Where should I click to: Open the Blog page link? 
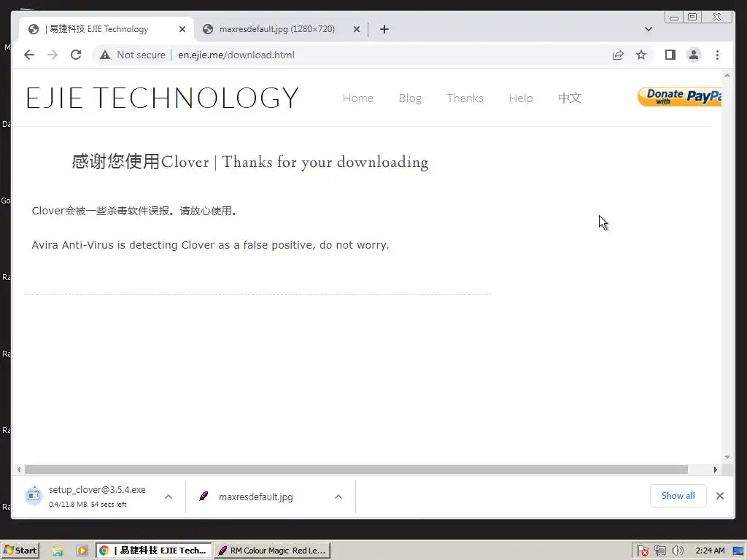pos(410,98)
